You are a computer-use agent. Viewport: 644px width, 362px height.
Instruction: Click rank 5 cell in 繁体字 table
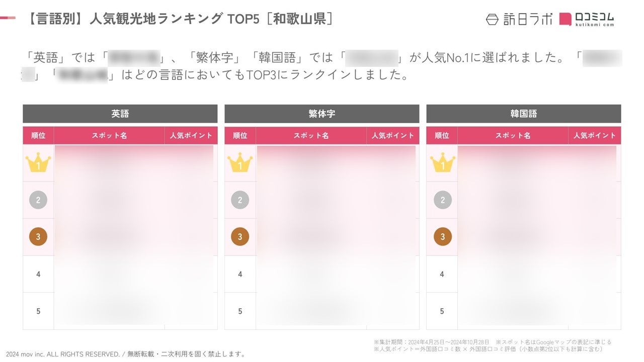pyautogui.click(x=240, y=311)
